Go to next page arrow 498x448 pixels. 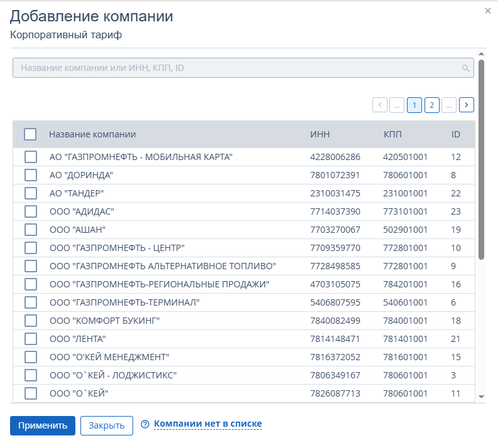pyautogui.click(x=466, y=105)
